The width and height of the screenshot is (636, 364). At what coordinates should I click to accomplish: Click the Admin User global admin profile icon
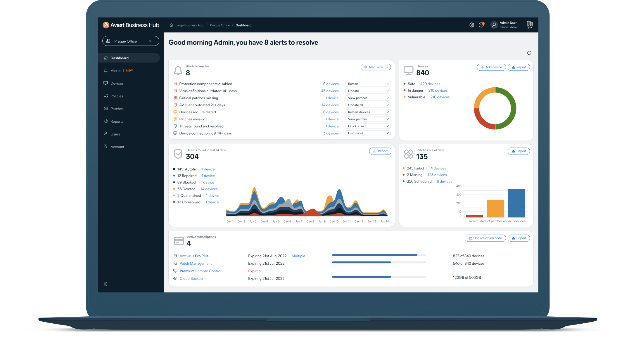click(x=494, y=25)
